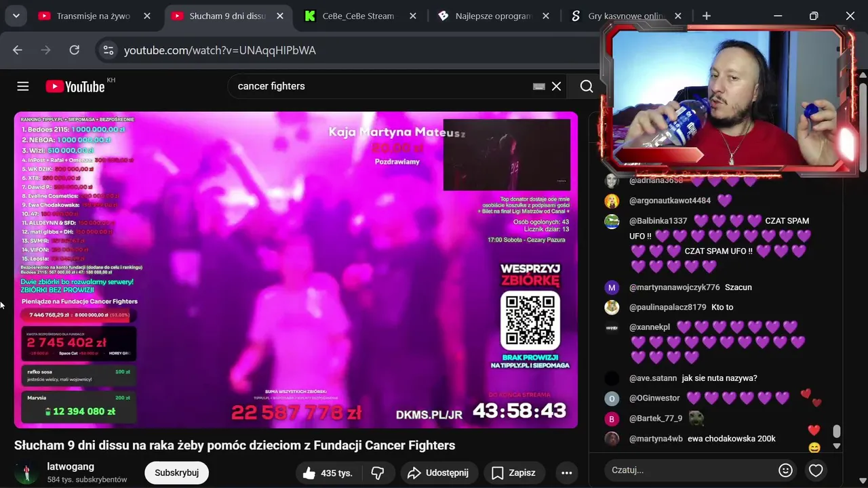Open @martyna4wb avatar in chat
The height and width of the screenshot is (488, 868).
pyautogui.click(x=612, y=439)
